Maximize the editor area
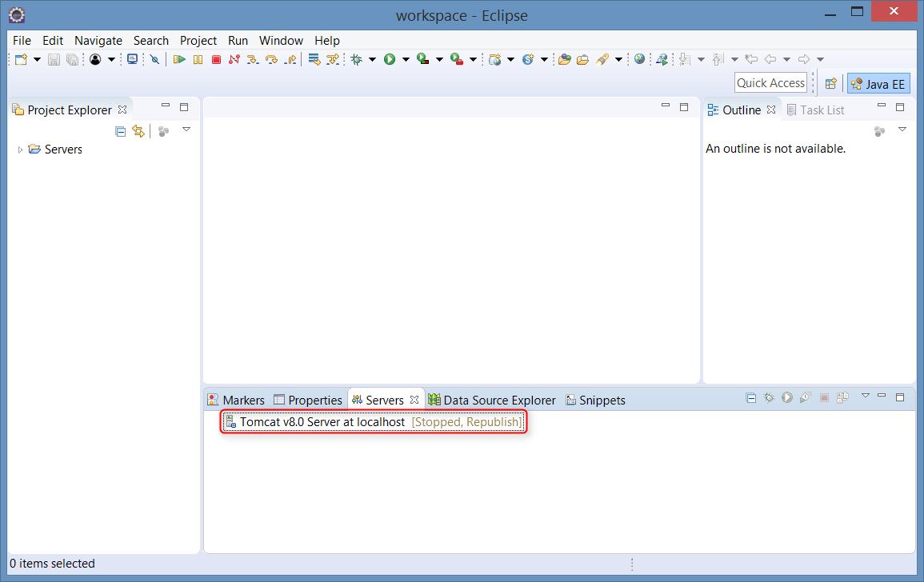Screen dimensions: 924x582 [x=683, y=107]
